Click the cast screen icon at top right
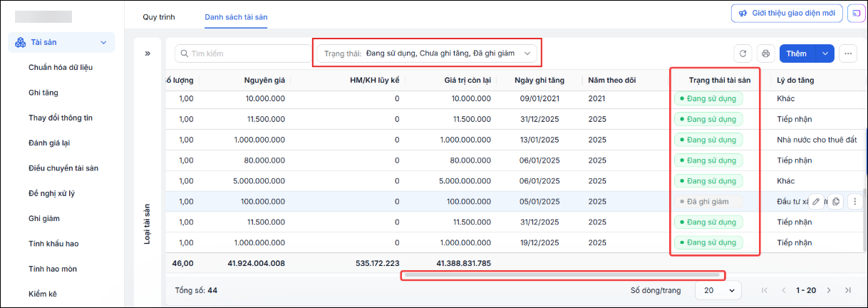 point(855,14)
